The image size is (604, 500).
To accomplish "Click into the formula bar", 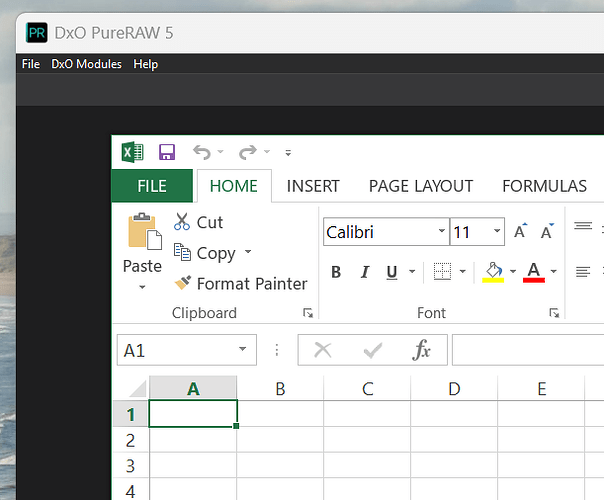I will pos(528,350).
